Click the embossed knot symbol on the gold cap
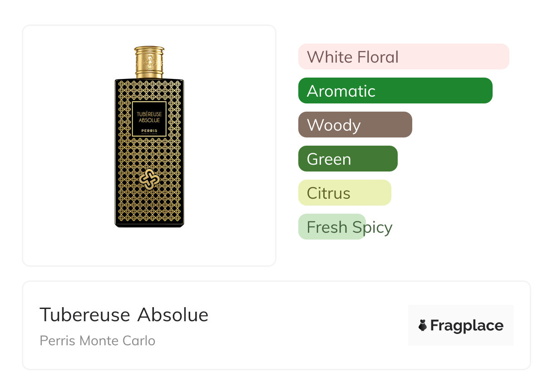This screenshot has height=392, width=553. [149, 60]
